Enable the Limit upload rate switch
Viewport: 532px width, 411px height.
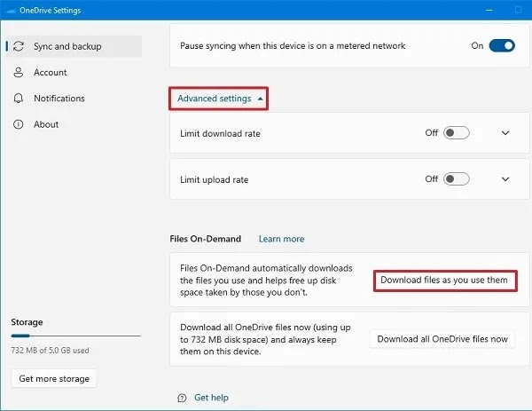[457, 179]
